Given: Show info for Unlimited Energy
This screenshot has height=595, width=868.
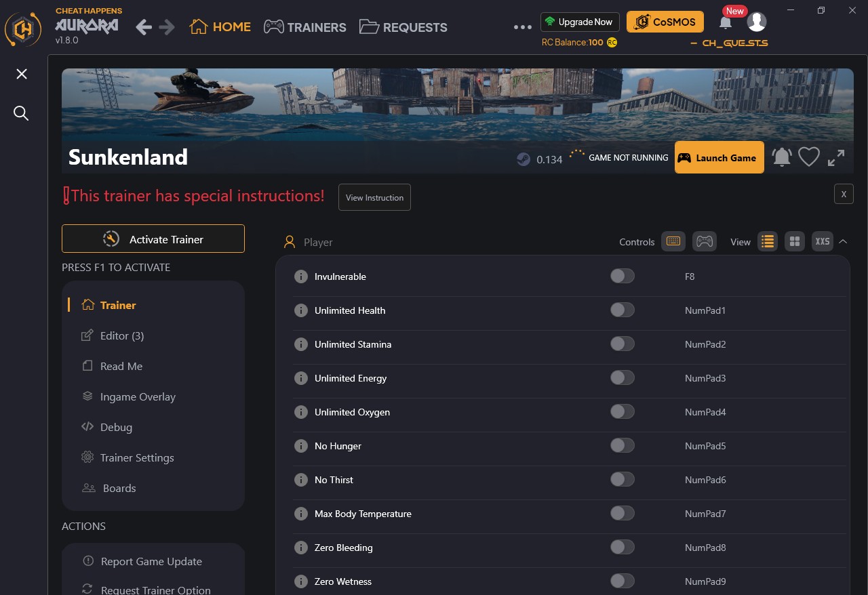Looking at the screenshot, I should [301, 378].
